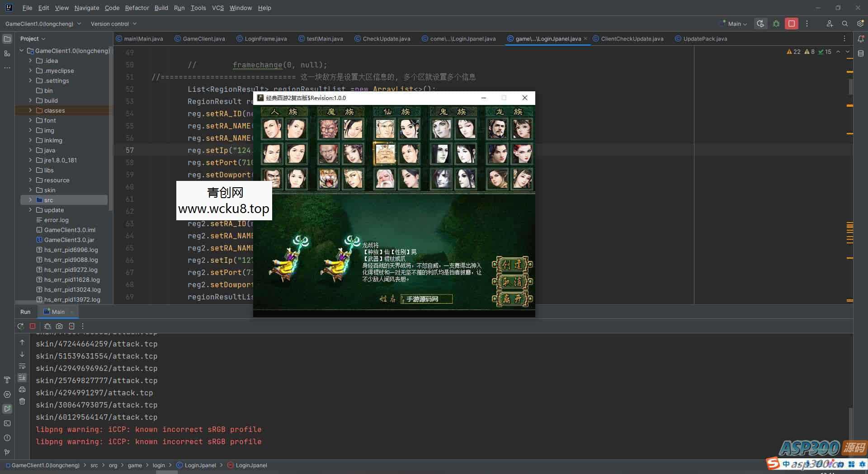Toggle scroll to end in console
Viewport: 868px width, 474px height.
click(x=22, y=378)
